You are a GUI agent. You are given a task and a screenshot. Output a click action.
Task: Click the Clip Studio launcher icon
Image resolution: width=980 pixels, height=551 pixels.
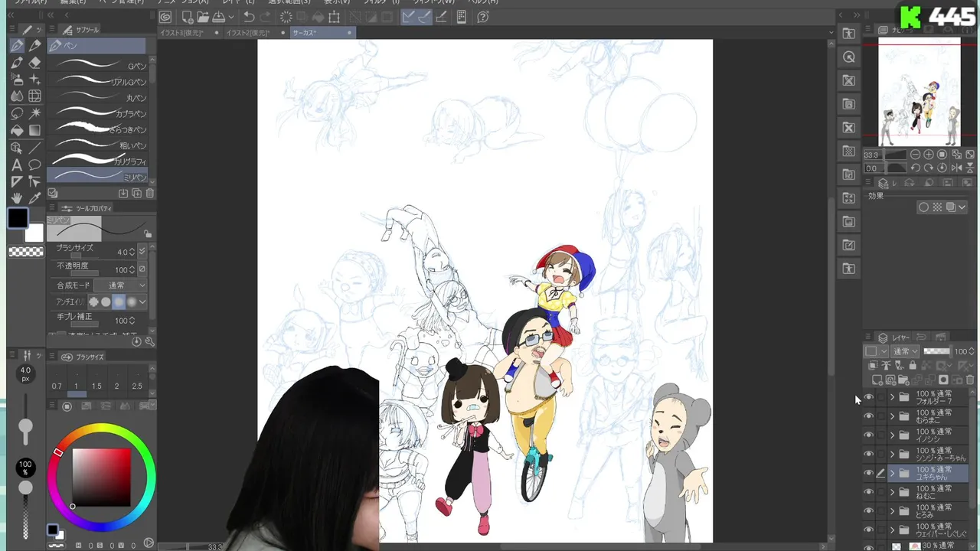165,17
